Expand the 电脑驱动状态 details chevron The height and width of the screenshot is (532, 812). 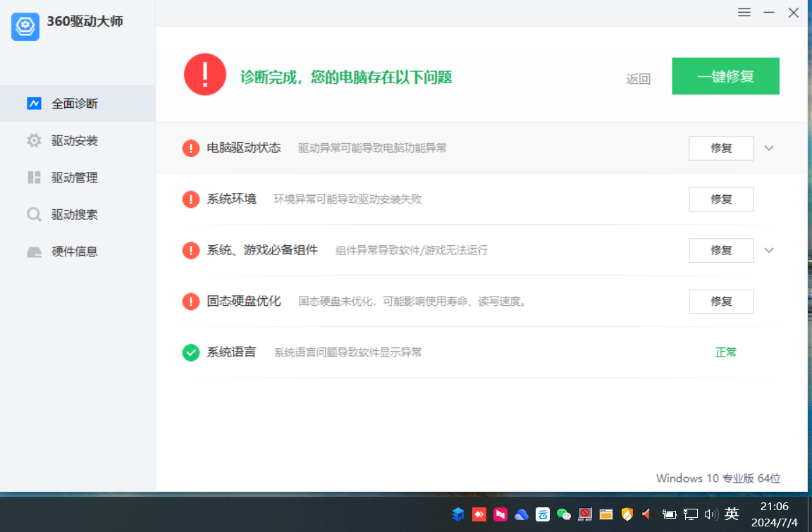coord(769,148)
